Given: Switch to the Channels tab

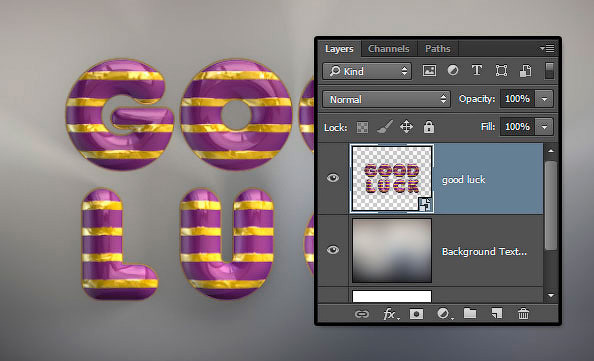Looking at the screenshot, I should [x=389, y=49].
